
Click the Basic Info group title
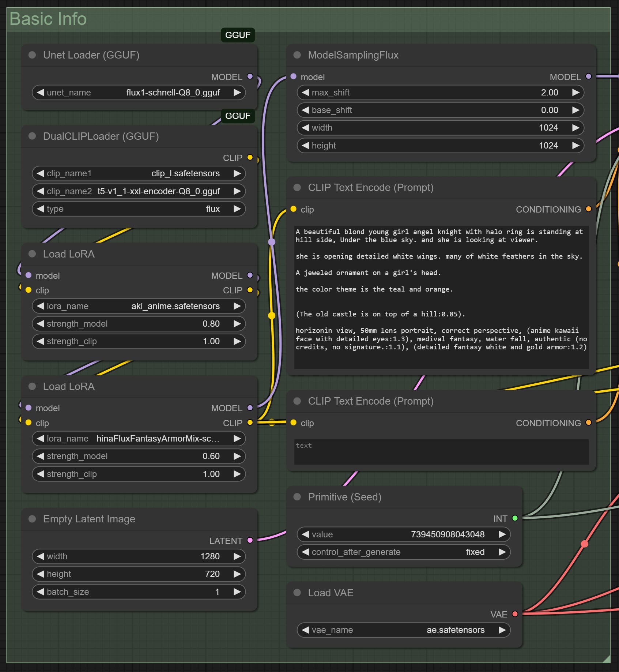(x=48, y=19)
